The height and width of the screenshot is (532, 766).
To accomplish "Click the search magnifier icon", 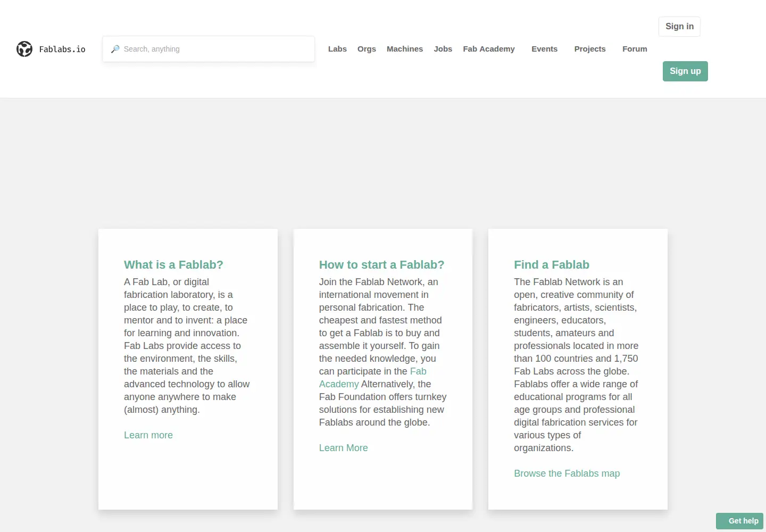I will 115,49.
